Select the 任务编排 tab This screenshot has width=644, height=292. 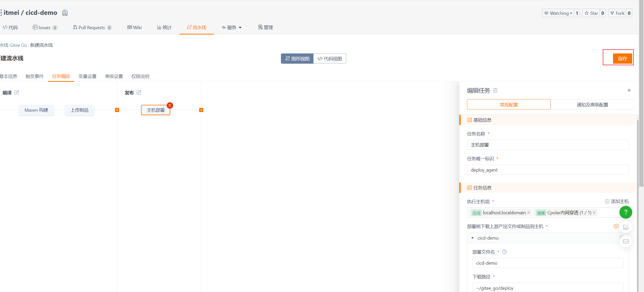tap(61, 76)
